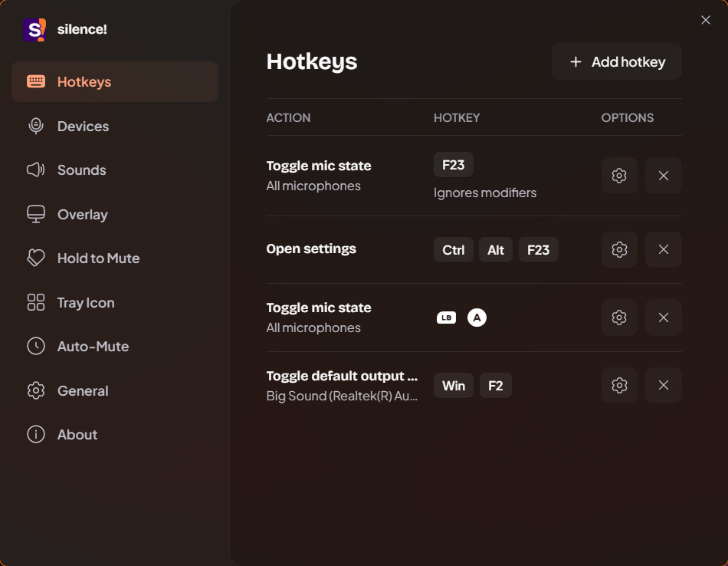This screenshot has height=566, width=728.
Task: Open the Devices section
Action: 115,126
